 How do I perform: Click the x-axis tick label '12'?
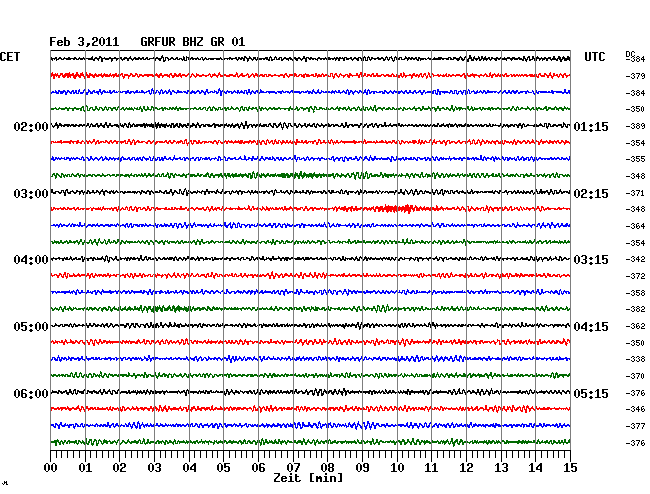click(466, 468)
